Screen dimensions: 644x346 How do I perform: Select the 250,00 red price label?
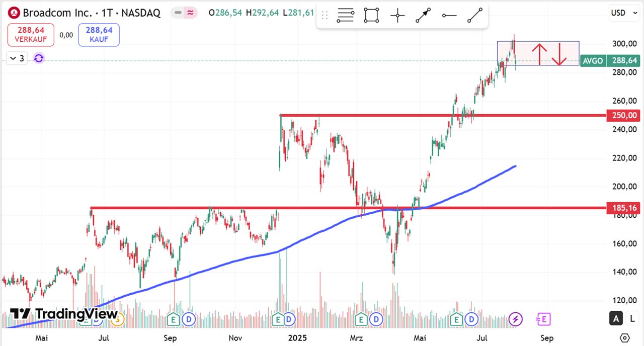point(623,115)
